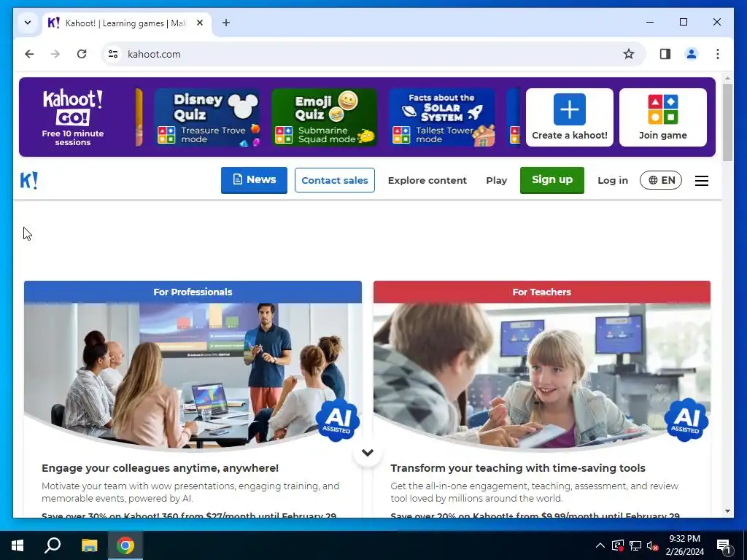
Task: Click the green Sign up button
Action: coord(552,180)
